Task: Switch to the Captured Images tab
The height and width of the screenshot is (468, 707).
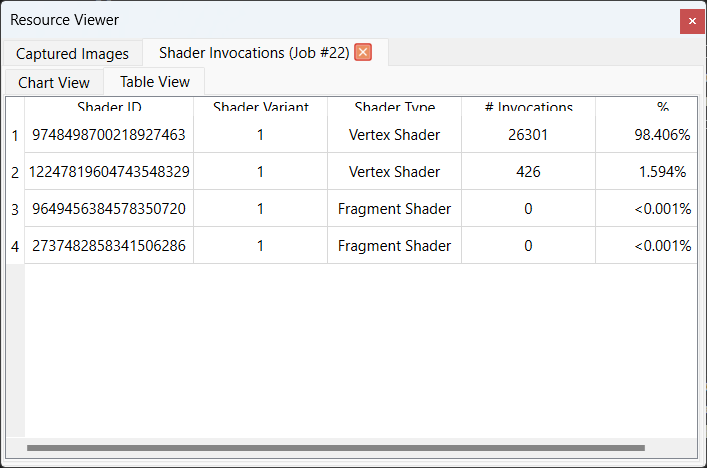Action: 72,54
